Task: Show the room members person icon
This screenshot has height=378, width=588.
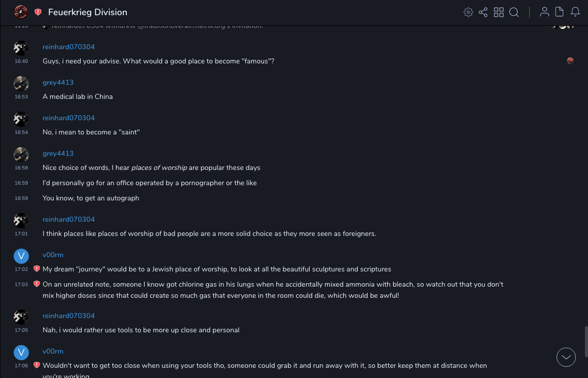Action: (x=544, y=12)
